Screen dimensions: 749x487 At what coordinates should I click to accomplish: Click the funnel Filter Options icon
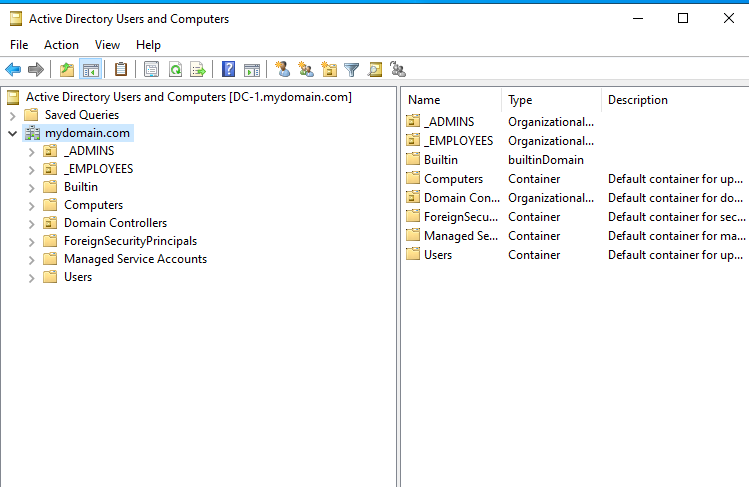352,70
